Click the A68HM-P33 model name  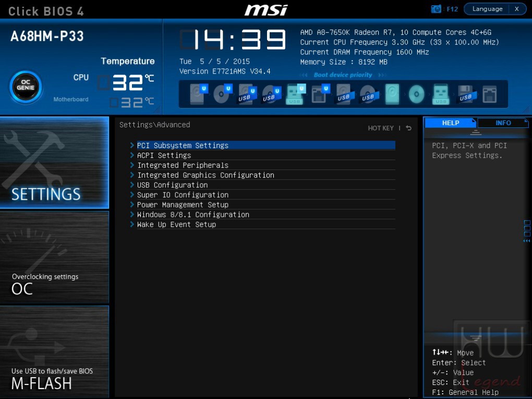point(47,37)
